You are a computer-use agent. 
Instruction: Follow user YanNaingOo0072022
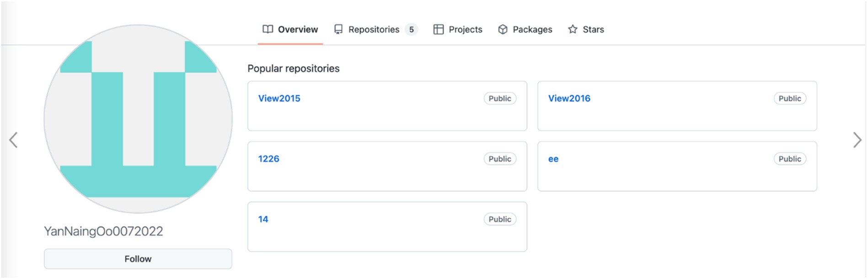coord(138,259)
